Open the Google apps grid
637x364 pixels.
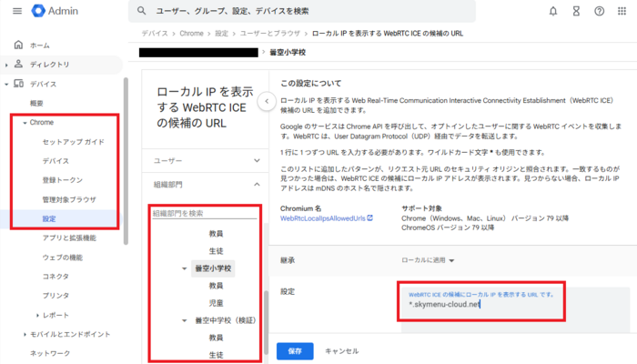point(622,11)
